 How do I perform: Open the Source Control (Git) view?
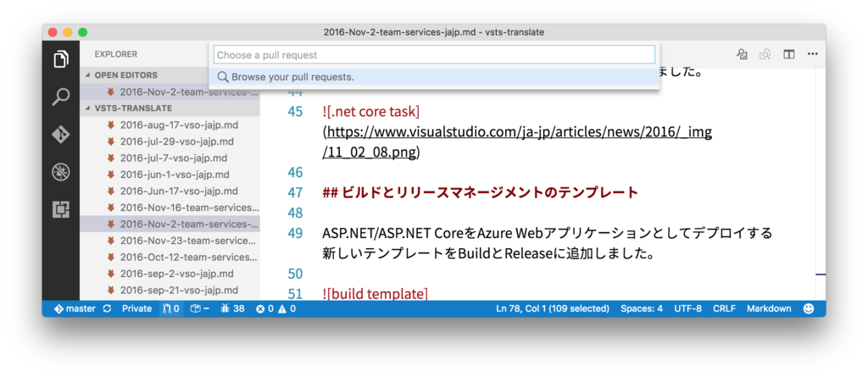[x=61, y=135]
